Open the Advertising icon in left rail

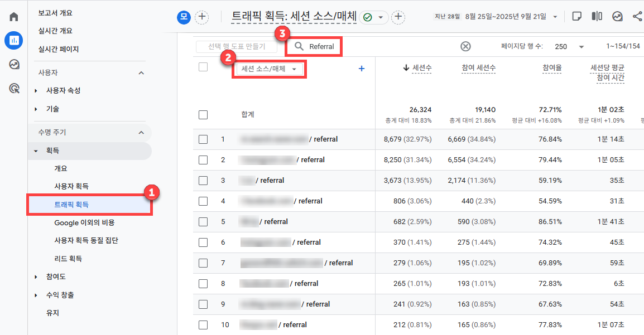(13, 88)
